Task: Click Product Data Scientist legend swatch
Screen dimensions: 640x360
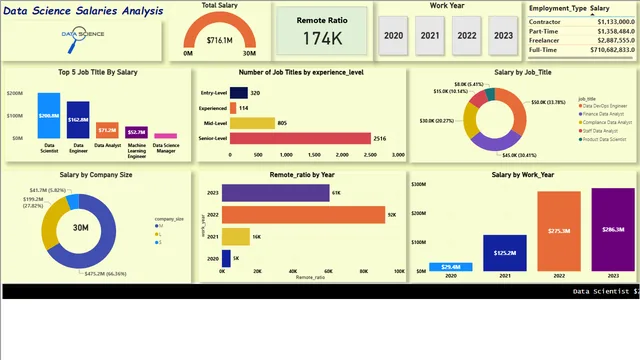Action: pyautogui.click(x=580, y=140)
